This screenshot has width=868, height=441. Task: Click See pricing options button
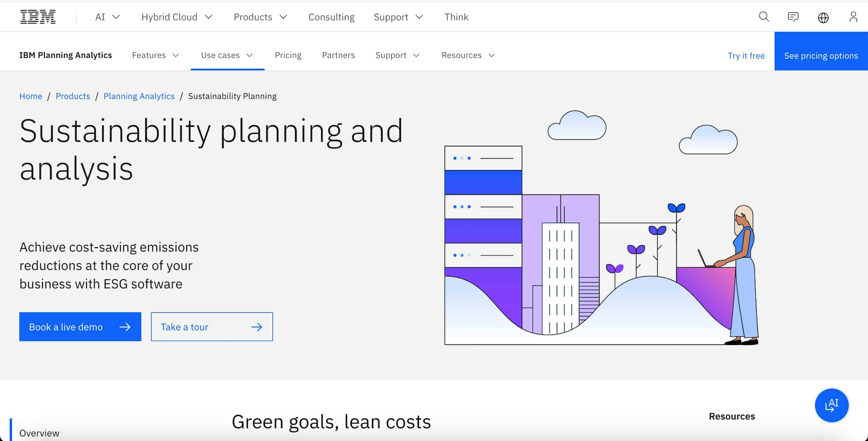pos(821,56)
